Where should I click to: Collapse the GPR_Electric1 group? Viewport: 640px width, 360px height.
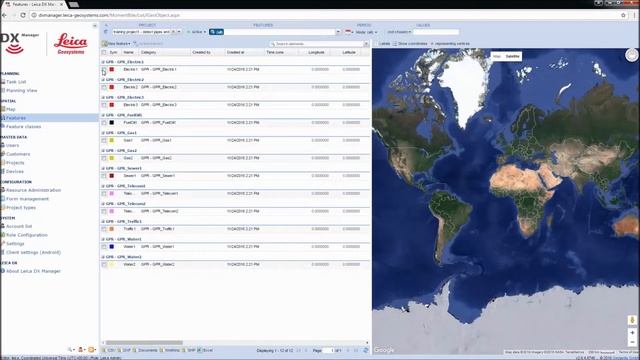(x=103, y=62)
